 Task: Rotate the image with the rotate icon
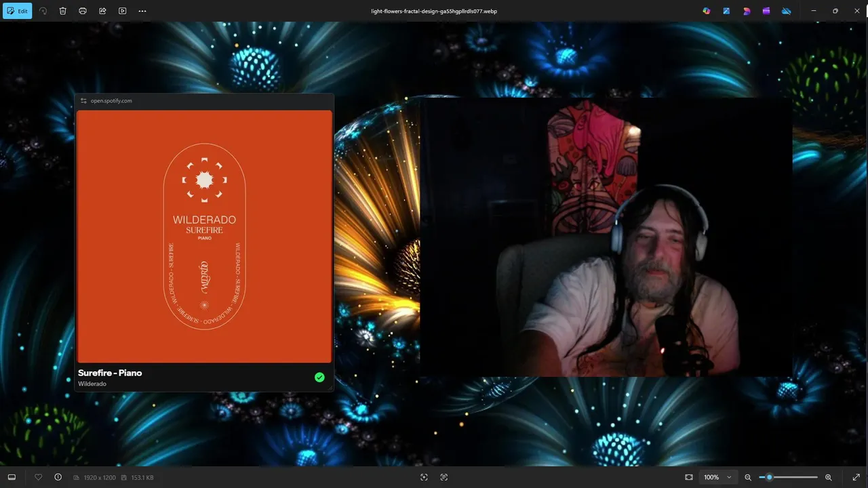click(43, 11)
